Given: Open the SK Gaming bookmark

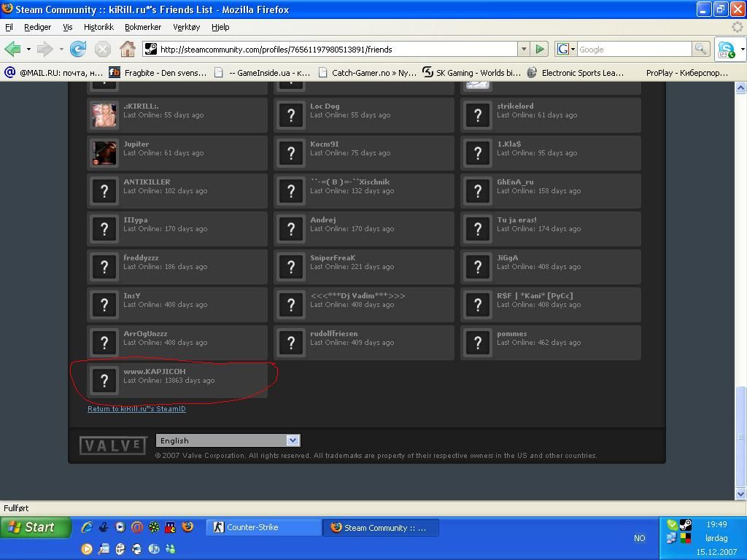Looking at the screenshot, I should 472,72.
